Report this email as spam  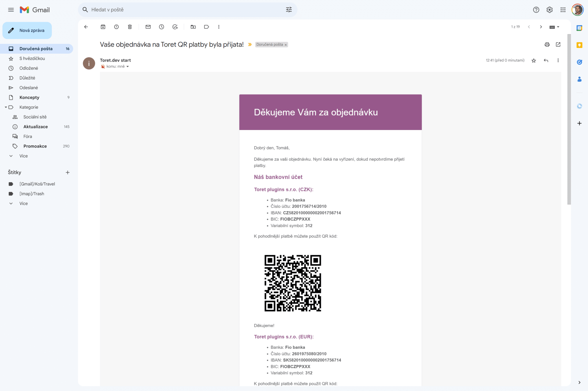coord(116,27)
